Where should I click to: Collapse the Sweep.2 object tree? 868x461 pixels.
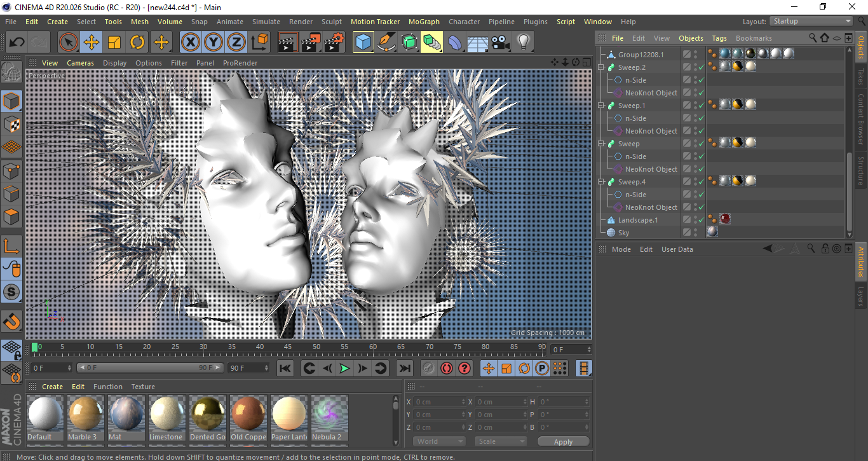pyautogui.click(x=600, y=67)
